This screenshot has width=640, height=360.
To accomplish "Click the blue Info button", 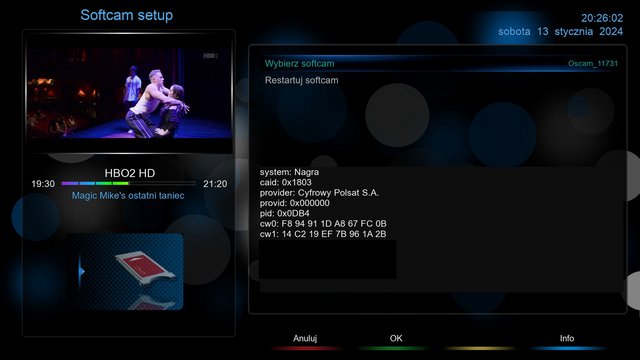I will coord(567,338).
